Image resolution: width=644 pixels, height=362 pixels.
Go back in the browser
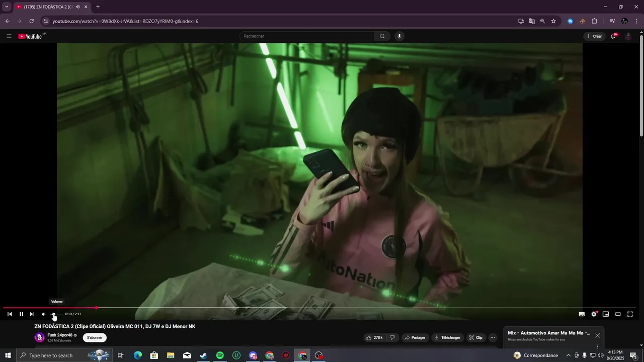click(7, 21)
